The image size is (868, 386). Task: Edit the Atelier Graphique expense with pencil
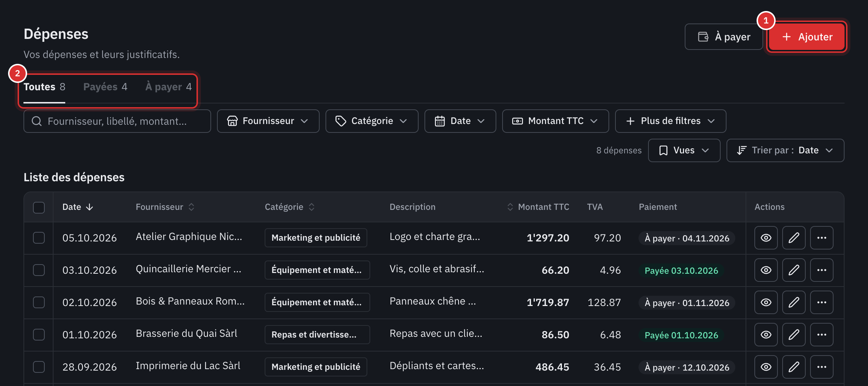794,238
